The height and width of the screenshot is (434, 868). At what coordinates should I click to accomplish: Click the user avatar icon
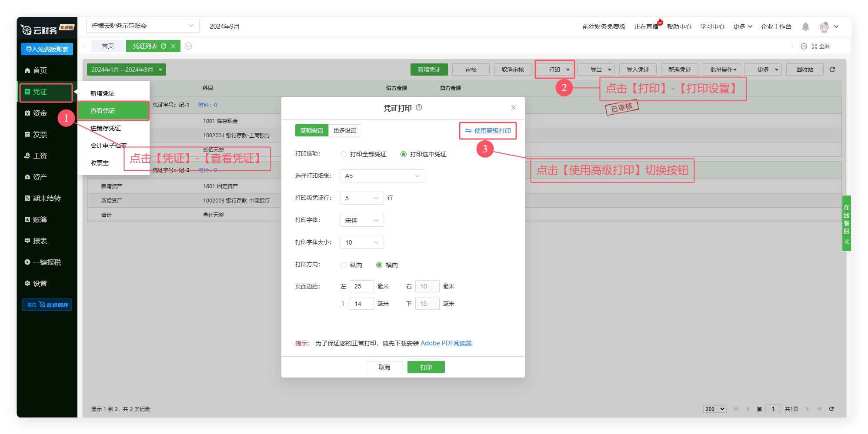point(824,27)
